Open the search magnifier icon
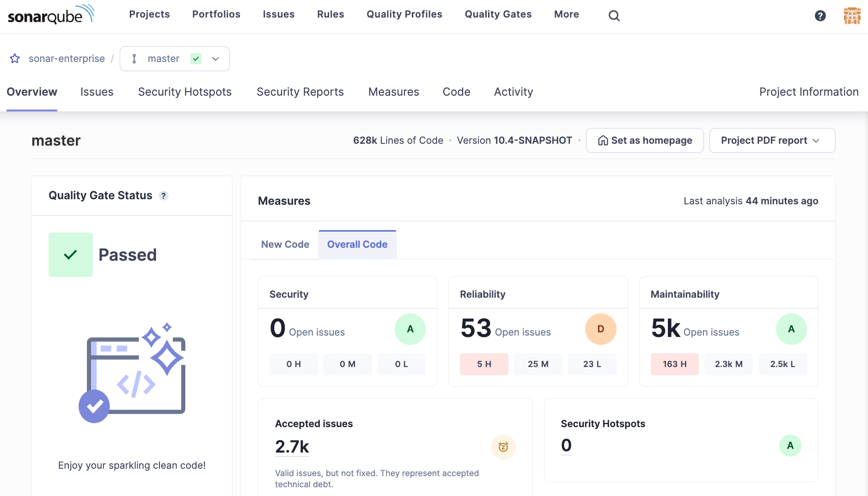Image resolution: width=868 pixels, height=496 pixels. (614, 16)
